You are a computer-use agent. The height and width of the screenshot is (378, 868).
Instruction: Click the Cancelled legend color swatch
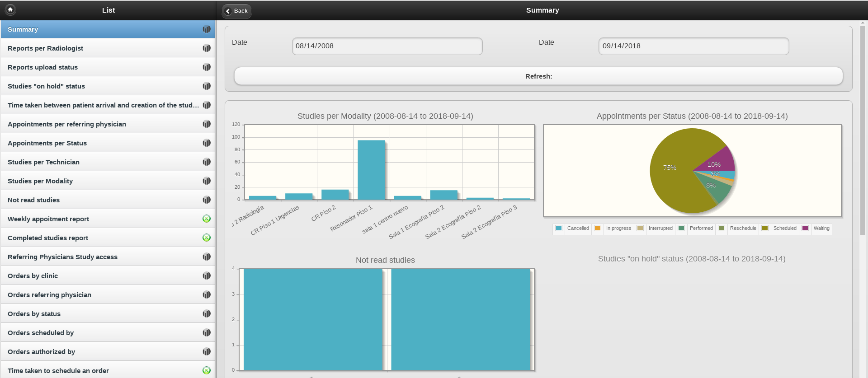559,229
